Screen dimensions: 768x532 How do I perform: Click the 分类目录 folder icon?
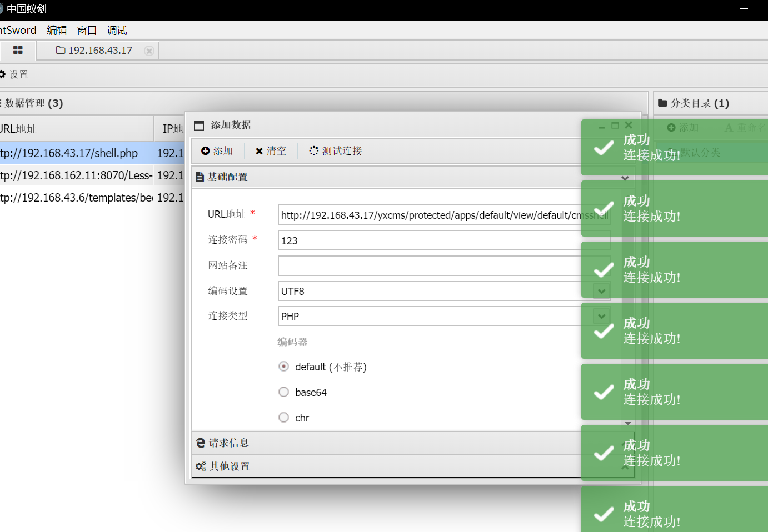[x=662, y=103]
